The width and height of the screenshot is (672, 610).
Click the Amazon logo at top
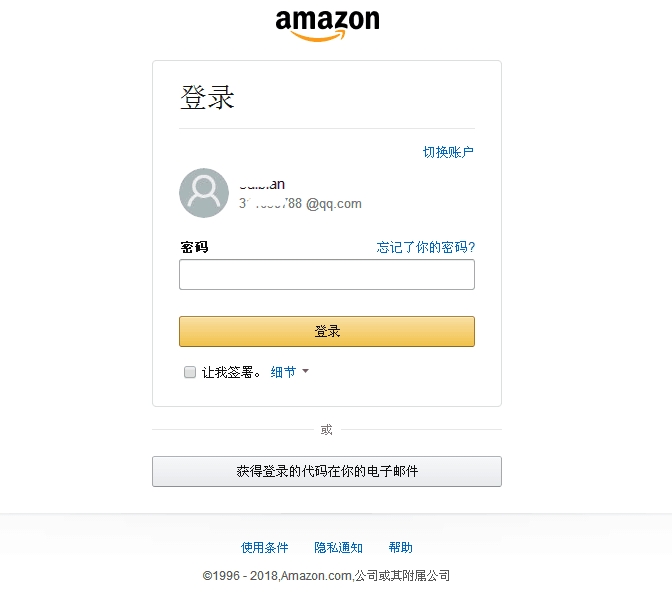[327, 25]
